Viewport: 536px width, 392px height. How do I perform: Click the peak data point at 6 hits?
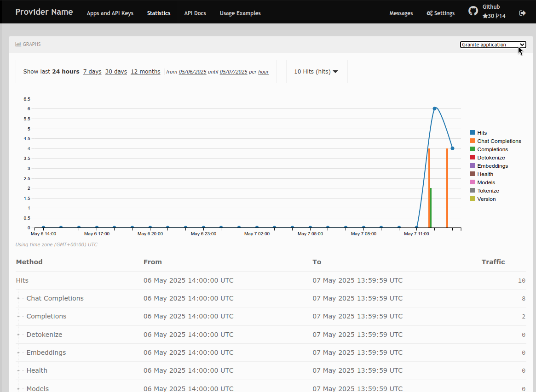coord(434,108)
